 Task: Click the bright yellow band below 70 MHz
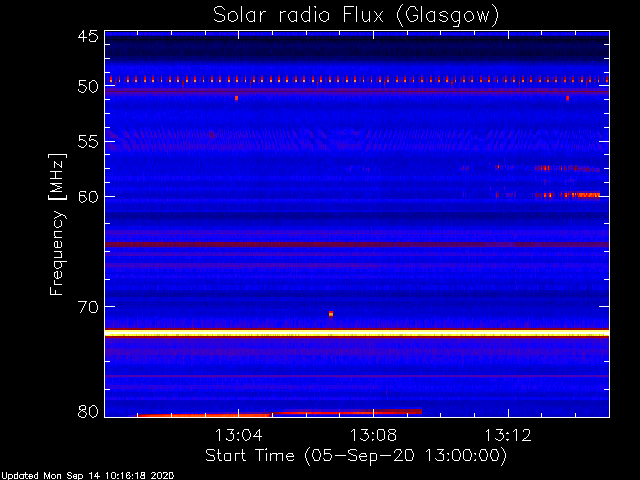coord(357,333)
